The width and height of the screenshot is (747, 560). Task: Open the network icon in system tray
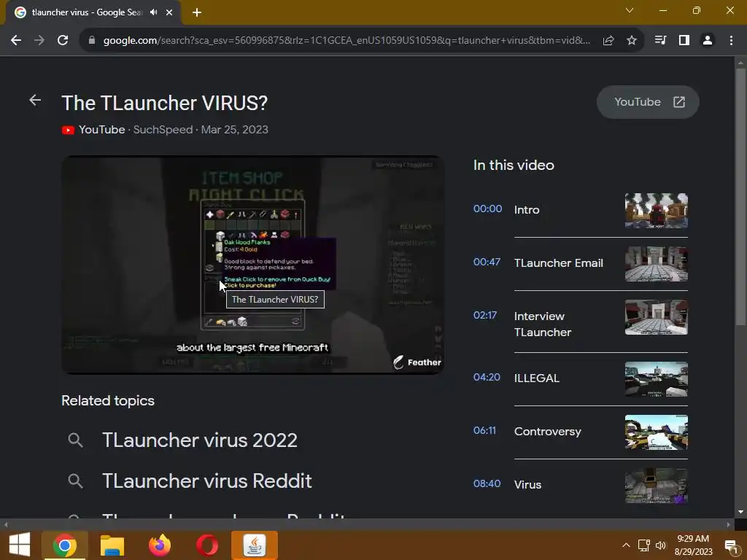pyautogui.click(x=643, y=545)
